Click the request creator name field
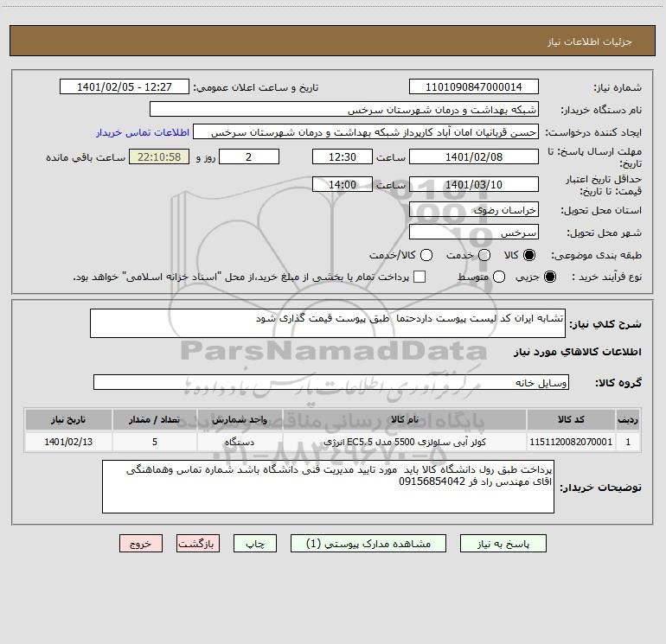The height and width of the screenshot is (644, 666). (x=366, y=132)
